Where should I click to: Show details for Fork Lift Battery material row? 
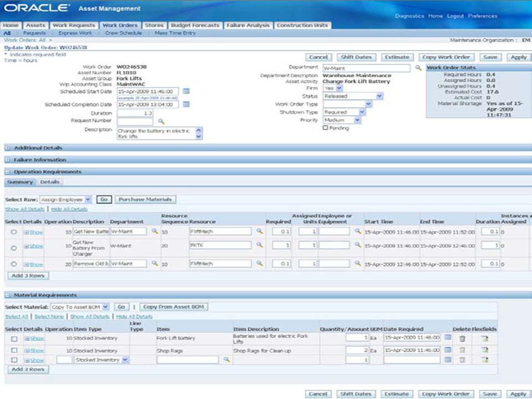[34, 338]
